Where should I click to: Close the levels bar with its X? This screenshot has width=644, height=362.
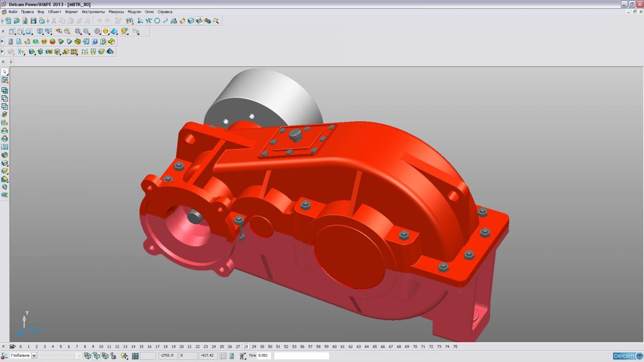coord(3,346)
